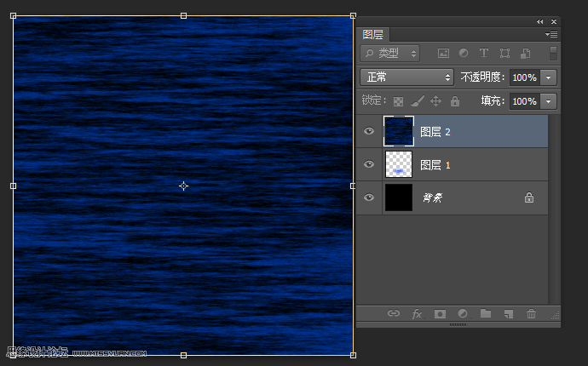Image resolution: width=588 pixels, height=366 pixels.
Task: Create a new layer group folder
Action: pos(486,313)
